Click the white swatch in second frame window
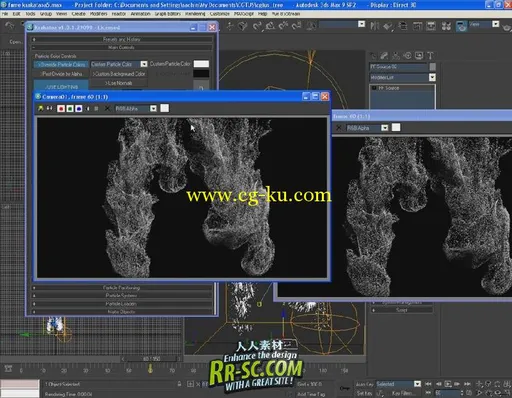Viewport: 512px width, 398px height. pos(396,127)
